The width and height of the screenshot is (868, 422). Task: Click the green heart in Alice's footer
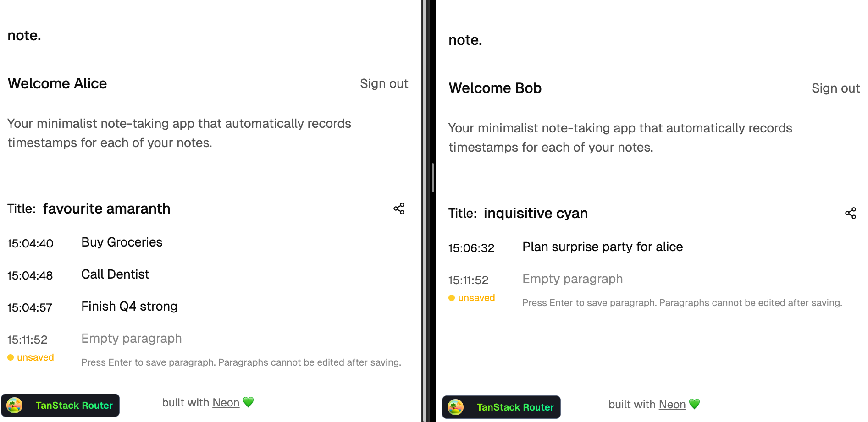point(249,402)
